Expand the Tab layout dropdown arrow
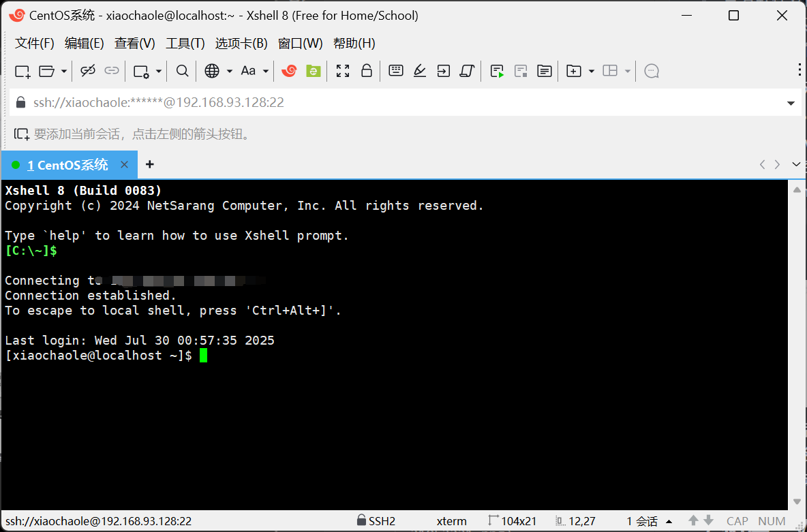The image size is (807, 532). click(x=627, y=71)
